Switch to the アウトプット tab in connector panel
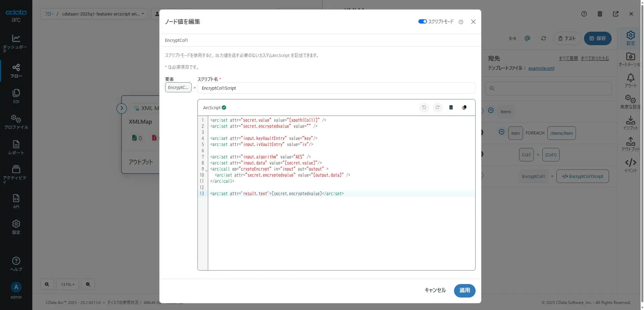 [631, 144]
